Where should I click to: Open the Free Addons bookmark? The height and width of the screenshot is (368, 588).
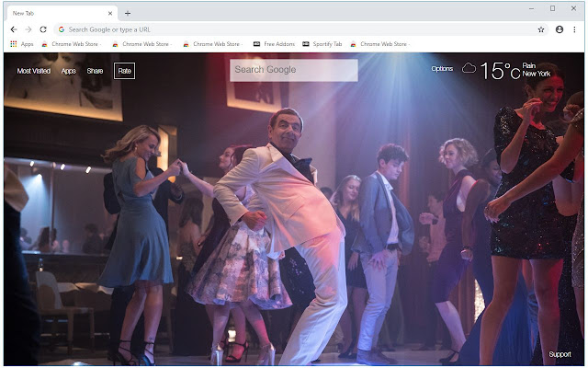point(274,44)
